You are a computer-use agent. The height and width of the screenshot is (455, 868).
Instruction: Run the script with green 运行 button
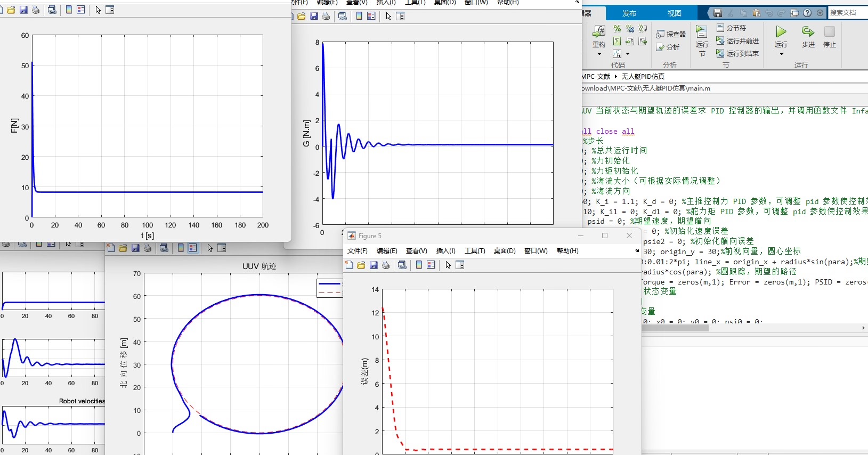point(781,36)
